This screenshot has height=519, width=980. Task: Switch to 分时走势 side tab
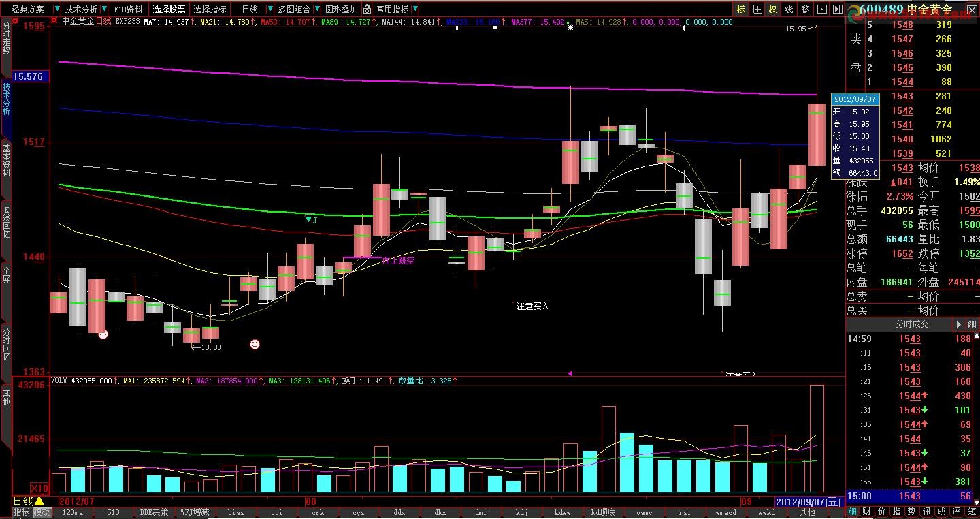[6, 46]
